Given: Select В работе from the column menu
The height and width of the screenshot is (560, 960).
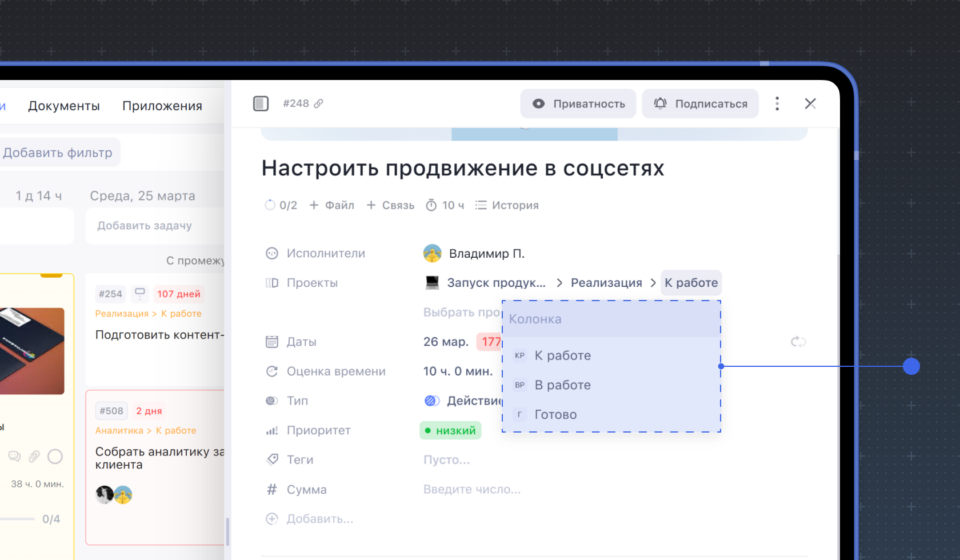Looking at the screenshot, I should point(562,385).
